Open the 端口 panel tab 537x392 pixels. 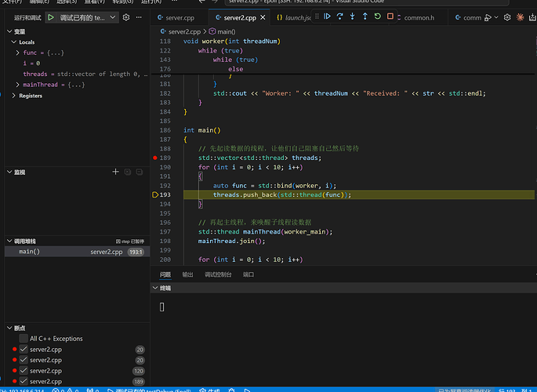tap(249, 274)
